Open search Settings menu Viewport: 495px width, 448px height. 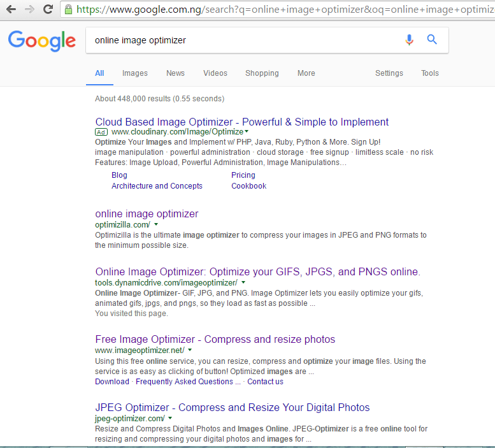click(x=389, y=73)
